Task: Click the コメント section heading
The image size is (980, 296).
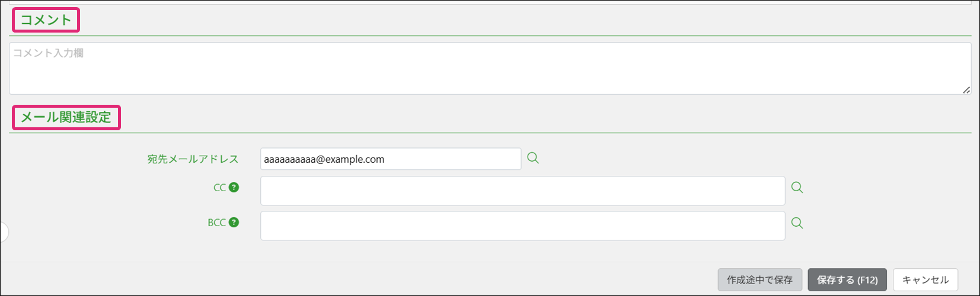Action: tap(46, 20)
